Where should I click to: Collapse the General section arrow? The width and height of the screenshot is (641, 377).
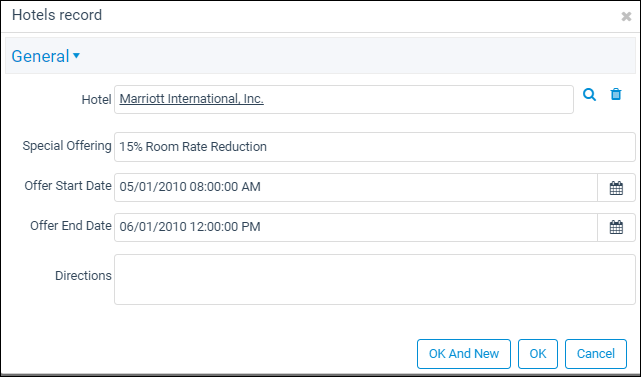click(x=76, y=55)
